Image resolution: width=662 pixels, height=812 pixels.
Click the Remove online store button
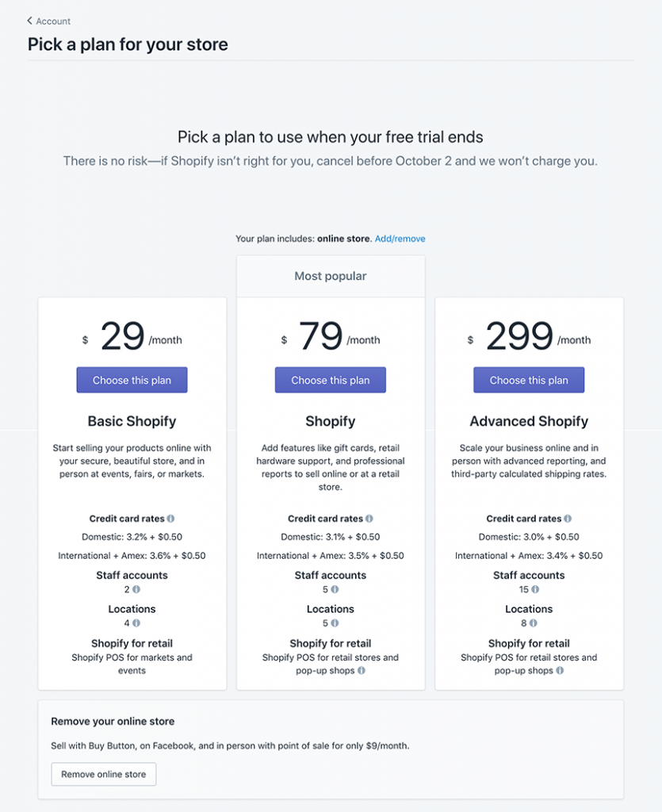(x=104, y=774)
